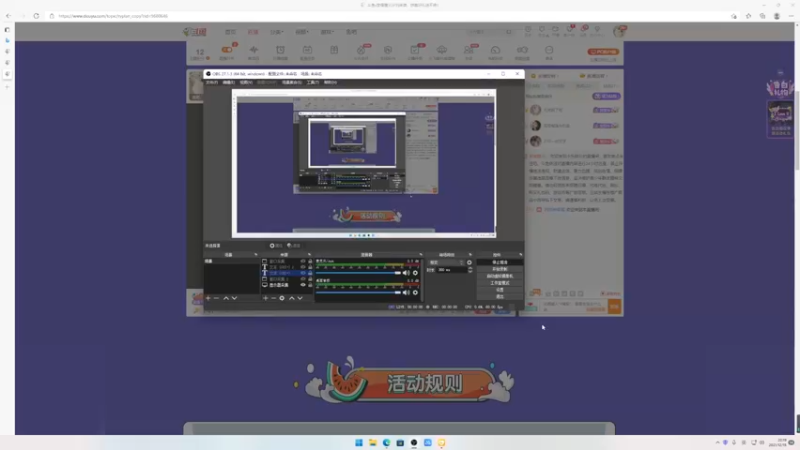Toggle lock of 显示器采集 source

tap(310, 285)
